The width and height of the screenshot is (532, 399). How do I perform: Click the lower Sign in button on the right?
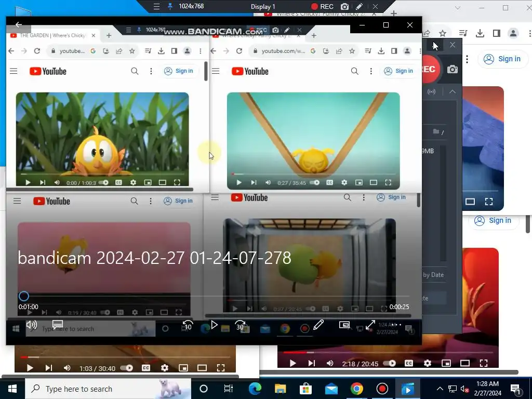[495, 220]
